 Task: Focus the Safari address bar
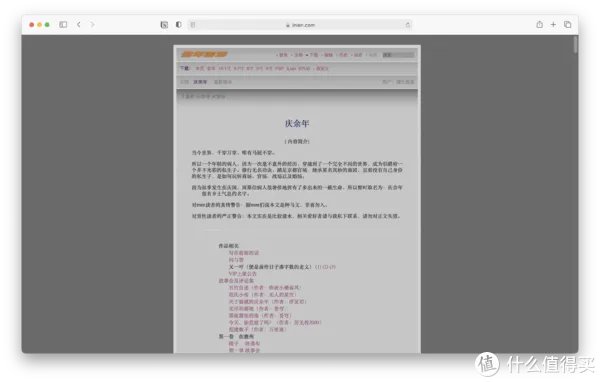300,25
